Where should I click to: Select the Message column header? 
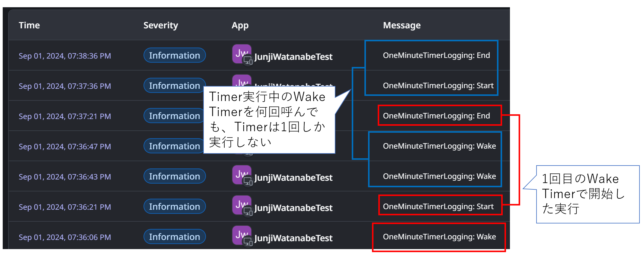pyautogui.click(x=402, y=25)
